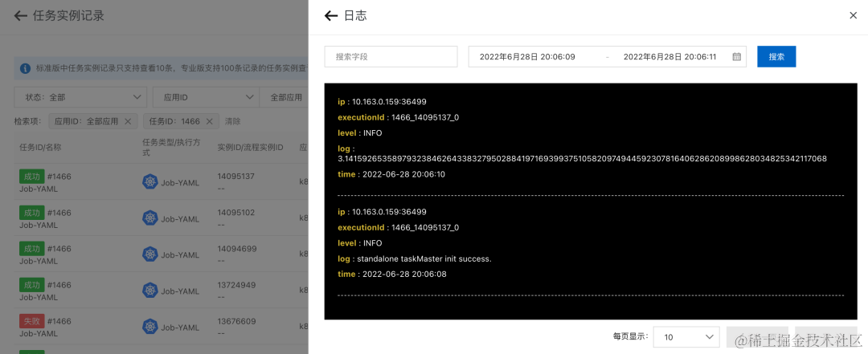Click Kubernetes icon in row 14095137

150,182
